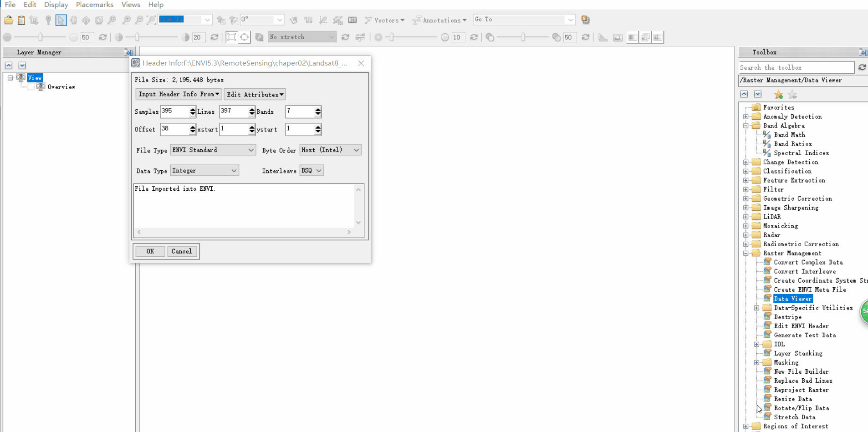Open the Data Type Integer combo
This screenshot has height=432, width=868.
(204, 171)
